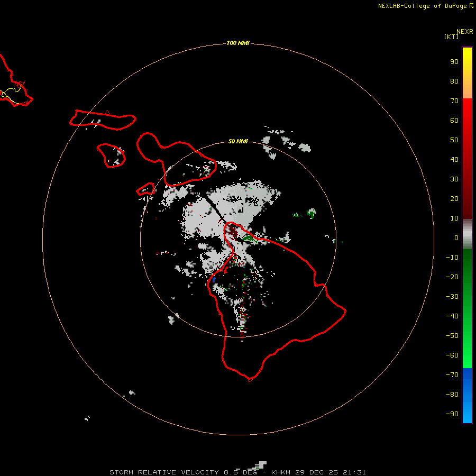Screen dimensions: 476x476
Task: Click the -70 value on velocity scale
Action: [x=452, y=375]
